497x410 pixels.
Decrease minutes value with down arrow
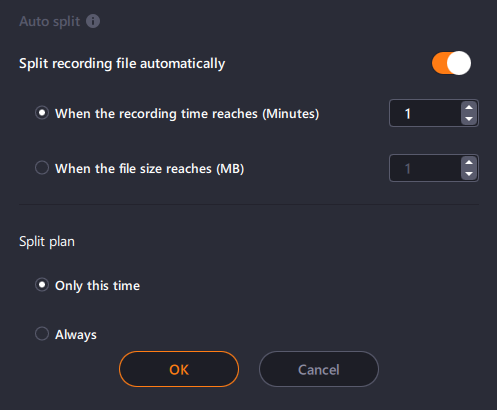tap(469, 119)
